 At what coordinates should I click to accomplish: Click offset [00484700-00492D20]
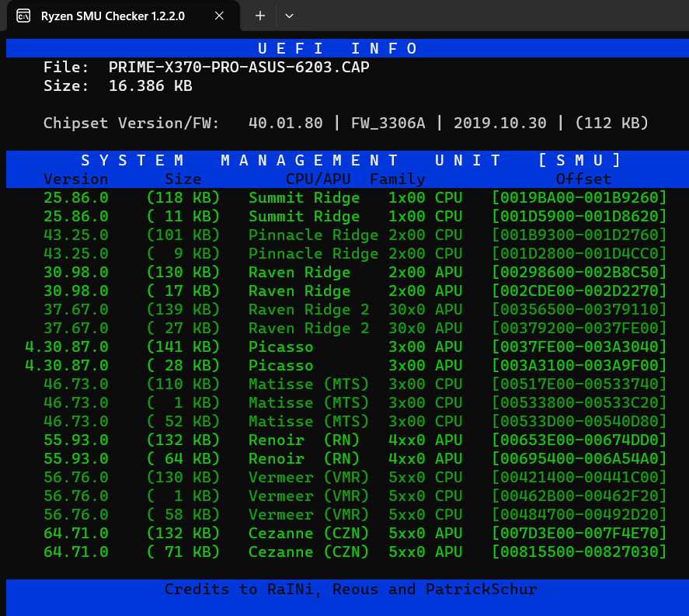pos(579,514)
